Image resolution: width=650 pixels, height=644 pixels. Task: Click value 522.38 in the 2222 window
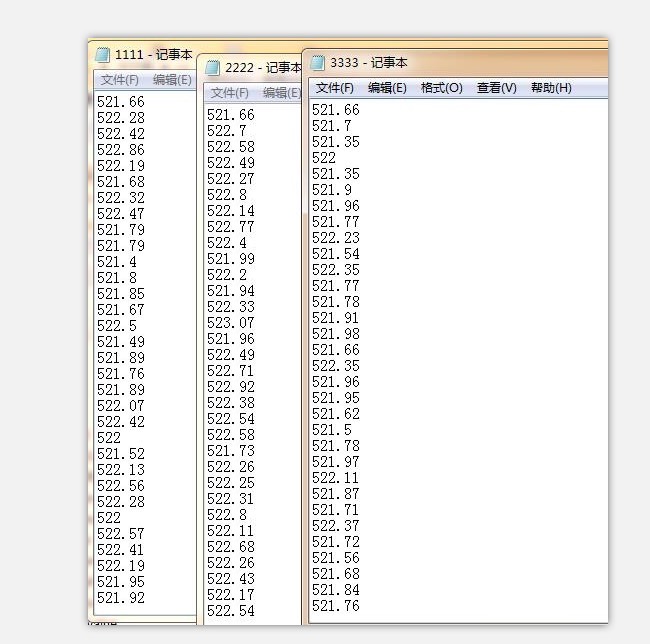(x=230, y=403)
